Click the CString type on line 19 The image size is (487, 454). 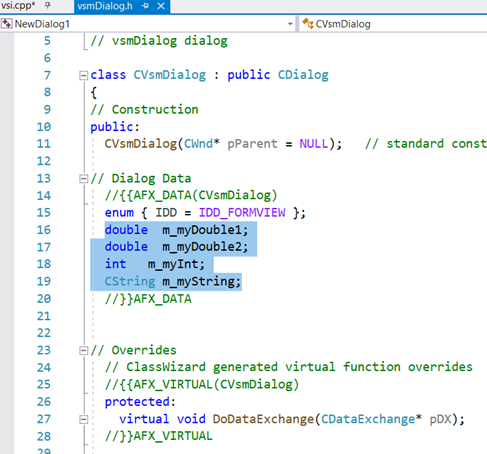[130, 282]
